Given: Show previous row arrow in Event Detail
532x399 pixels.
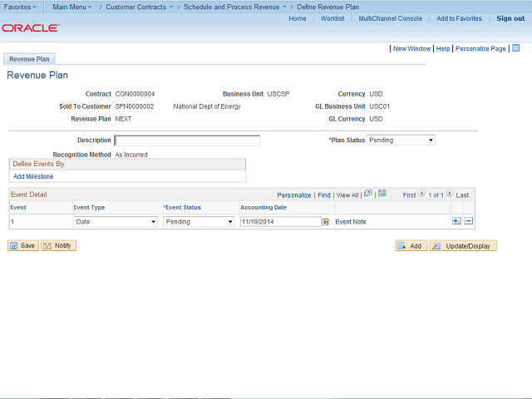Looking at the screenshot, I should coord(421,194).
